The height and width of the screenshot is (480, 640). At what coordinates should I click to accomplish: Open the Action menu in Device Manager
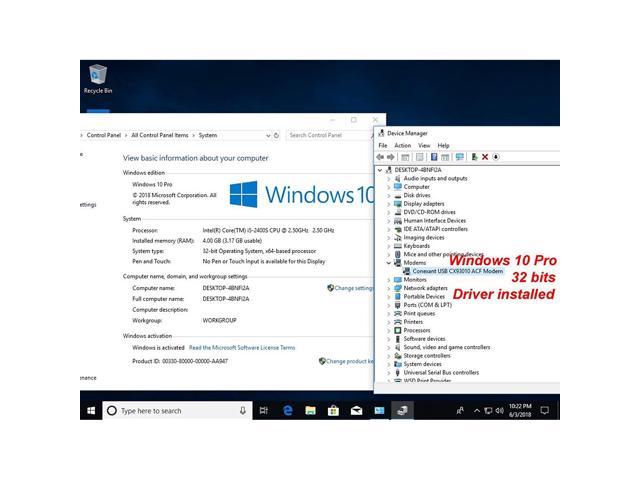pyautogui.click(x=402, y=145)
